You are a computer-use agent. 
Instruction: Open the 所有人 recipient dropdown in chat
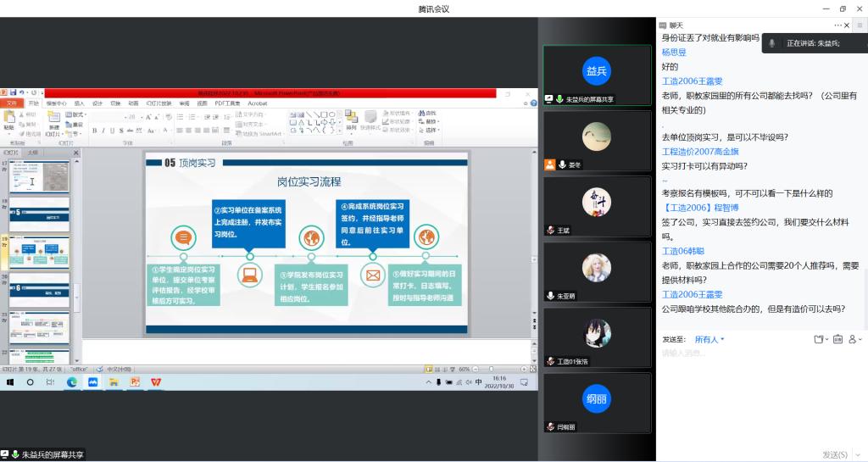point(709,339)
